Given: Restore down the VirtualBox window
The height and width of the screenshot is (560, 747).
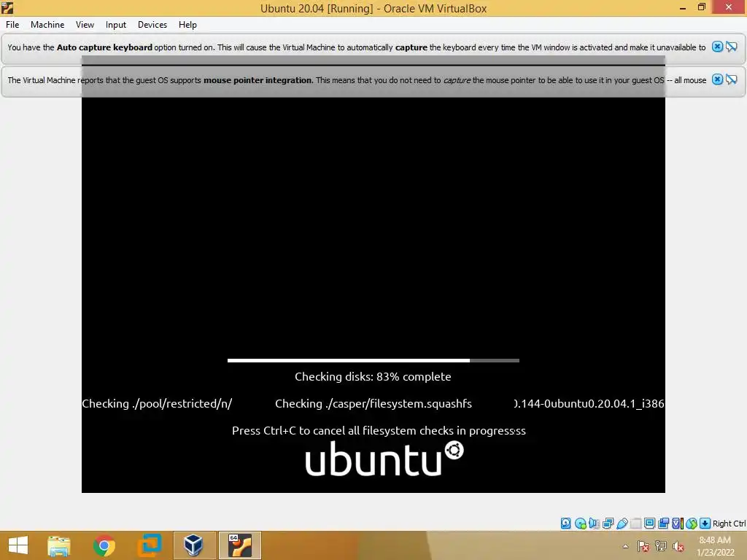Looking at the screenshot, I should [701, 7].
